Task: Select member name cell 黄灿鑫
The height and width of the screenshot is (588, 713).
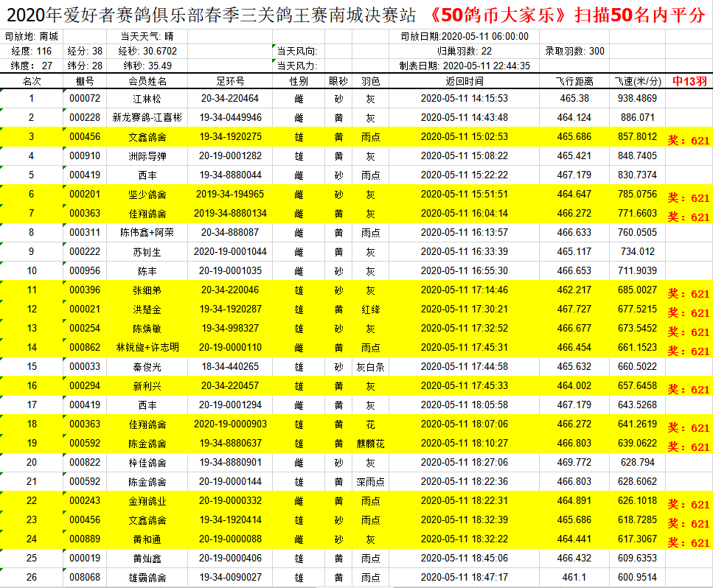Action: tap(147, 559)
